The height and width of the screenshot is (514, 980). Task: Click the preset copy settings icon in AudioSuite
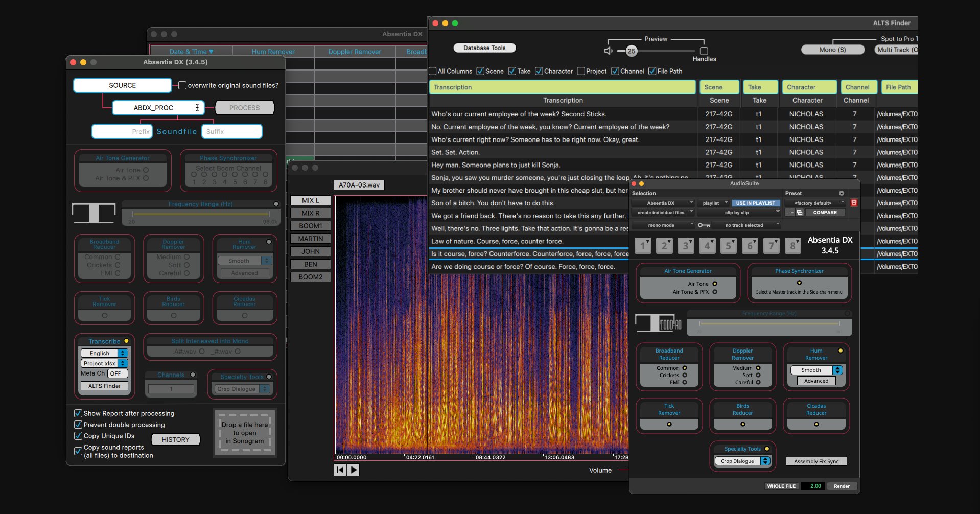pos(800,213)
